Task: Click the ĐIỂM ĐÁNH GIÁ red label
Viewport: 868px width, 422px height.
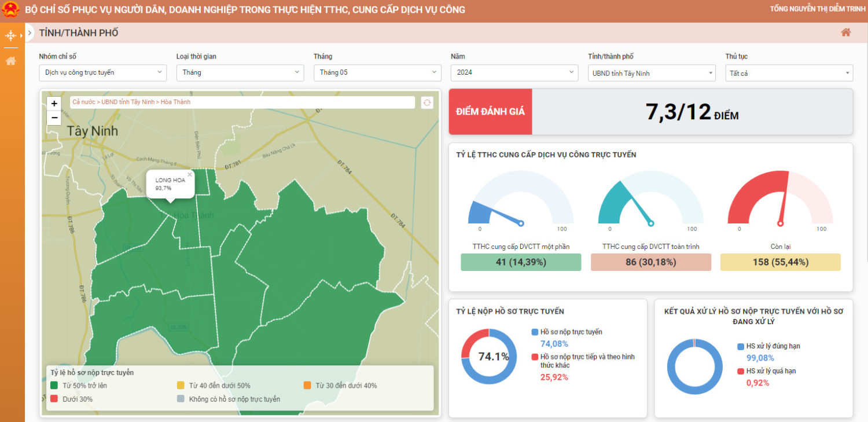Action: 490,112
